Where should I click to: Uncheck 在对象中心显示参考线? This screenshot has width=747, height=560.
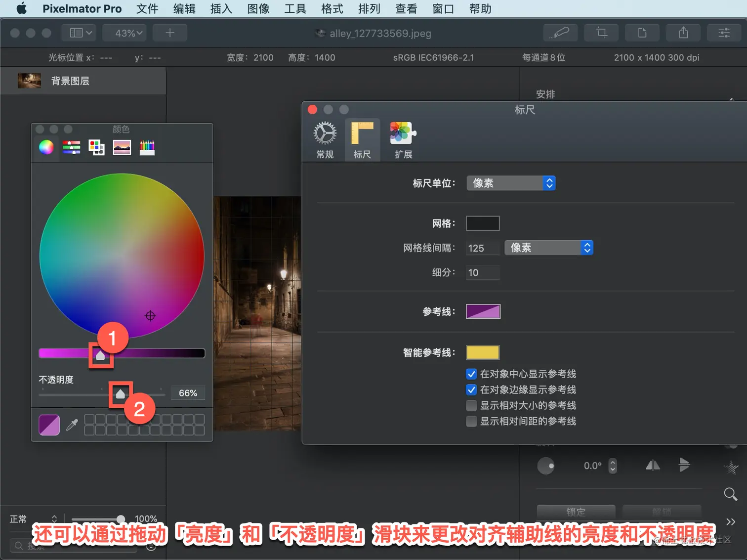(x=471, y=374)
